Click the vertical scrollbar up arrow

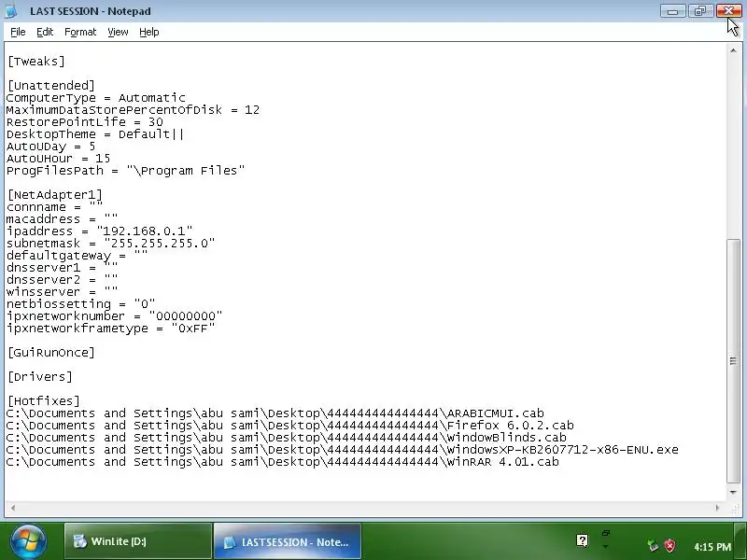pos(733,50)
